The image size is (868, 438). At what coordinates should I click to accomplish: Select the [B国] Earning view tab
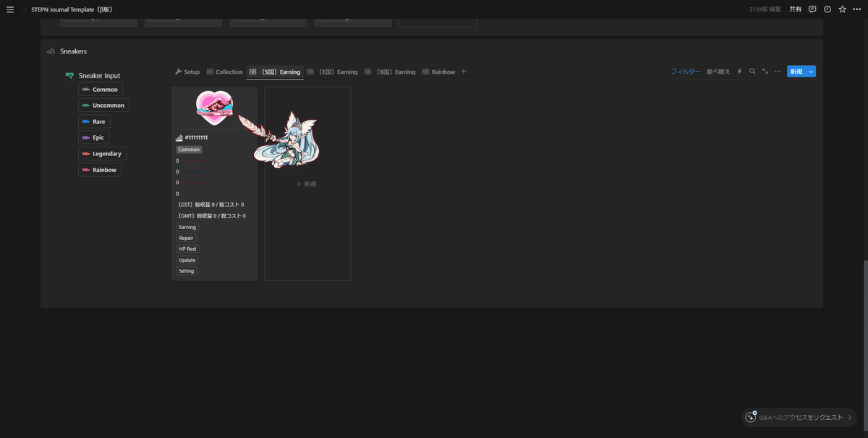(x=390, y=72)
